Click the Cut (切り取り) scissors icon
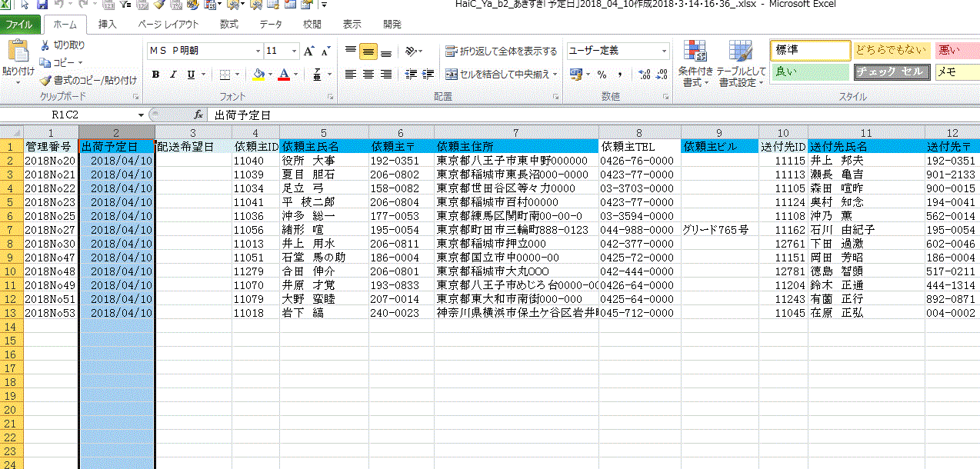Image resolution: width=980 pixels, height=469 pixels. click(45, 45)
